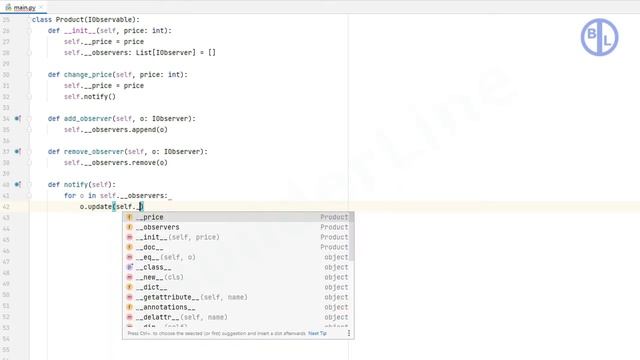Collapse the change_price method via its fold marker
640x360 pixels.
coord(29,75)
